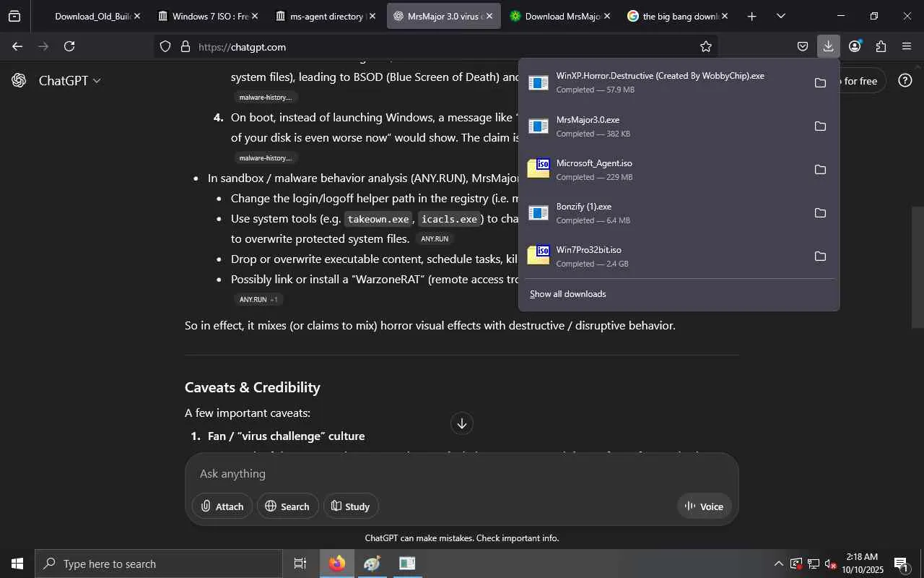Open ANY.RUN source chip after 'protected system files'
This screenshot has height=578, width=924.
pos(435,239)
